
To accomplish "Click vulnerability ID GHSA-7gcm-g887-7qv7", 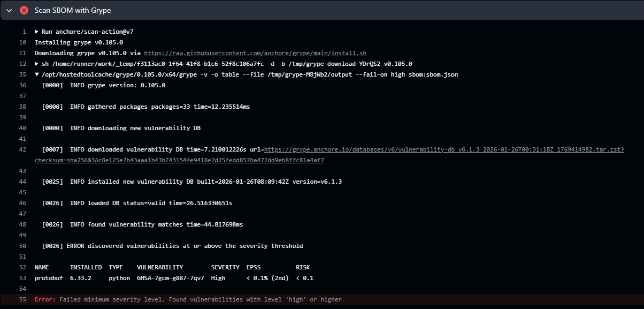I will click(171, 278).
